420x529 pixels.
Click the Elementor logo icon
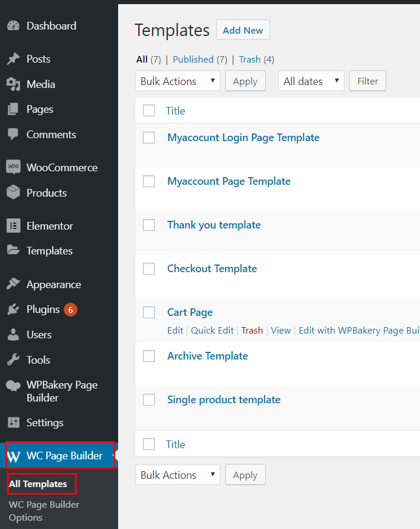tap(14, 226)
